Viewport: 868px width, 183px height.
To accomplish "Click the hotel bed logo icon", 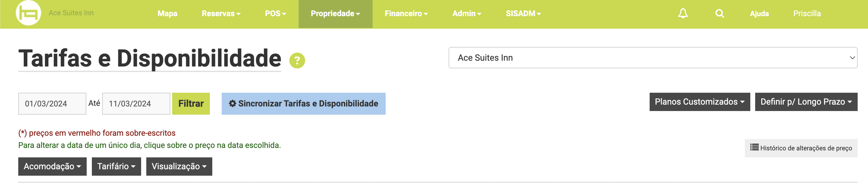I will point(28,13).
